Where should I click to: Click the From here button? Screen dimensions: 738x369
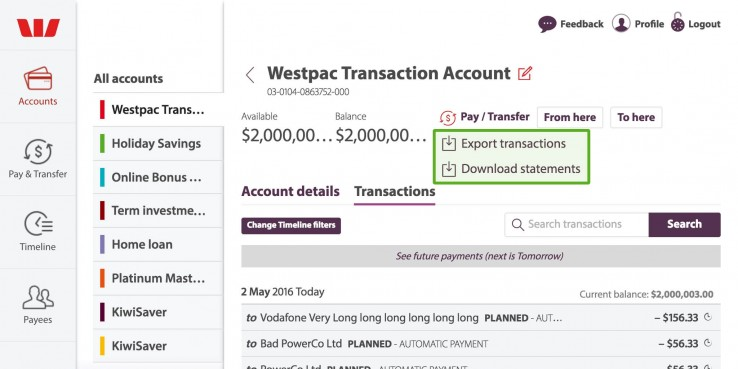tap(570, 117)
